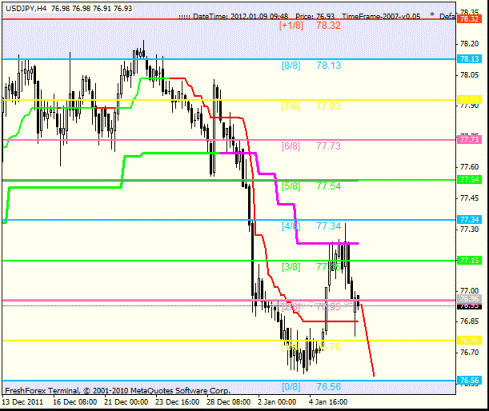Click the DateTime: 2012.01.09 09:48 label
The width and height of the screenshot is (489, 411).
[x=240, y=16]
